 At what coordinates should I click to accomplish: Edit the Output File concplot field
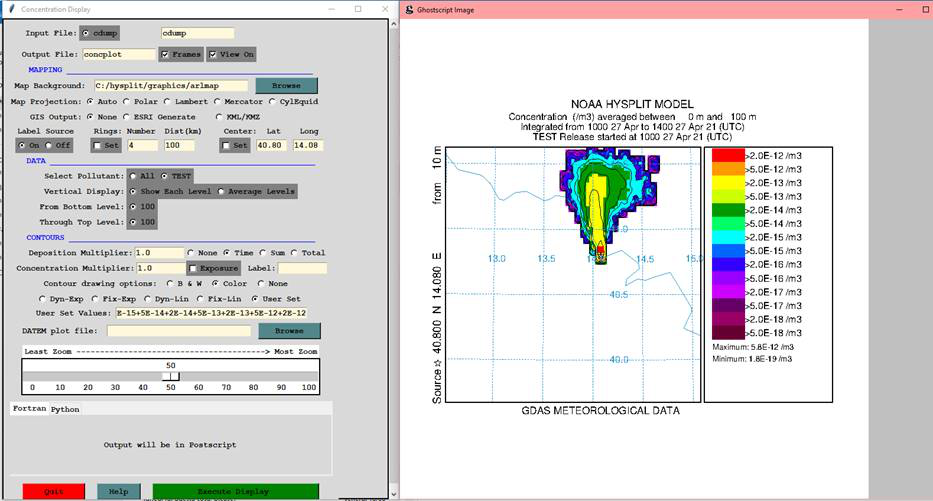(119, 54)
